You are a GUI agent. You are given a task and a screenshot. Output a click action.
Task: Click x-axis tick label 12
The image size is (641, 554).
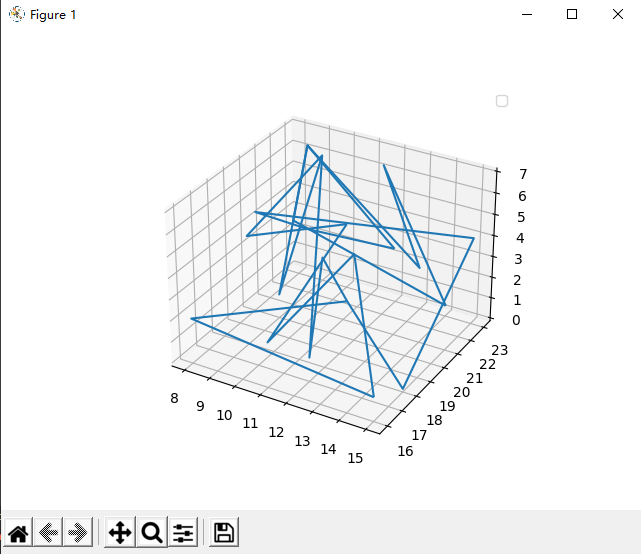point(276,432)
